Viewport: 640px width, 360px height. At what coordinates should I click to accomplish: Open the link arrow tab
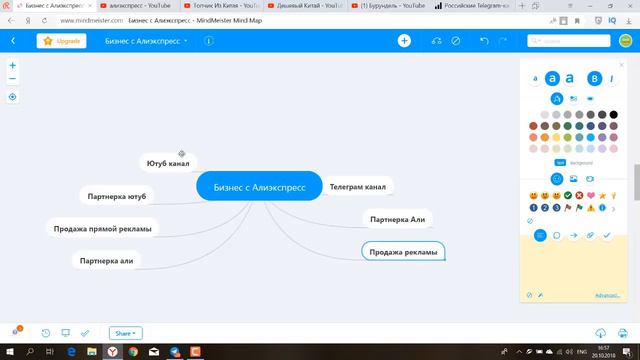click(x=573, y=236)
